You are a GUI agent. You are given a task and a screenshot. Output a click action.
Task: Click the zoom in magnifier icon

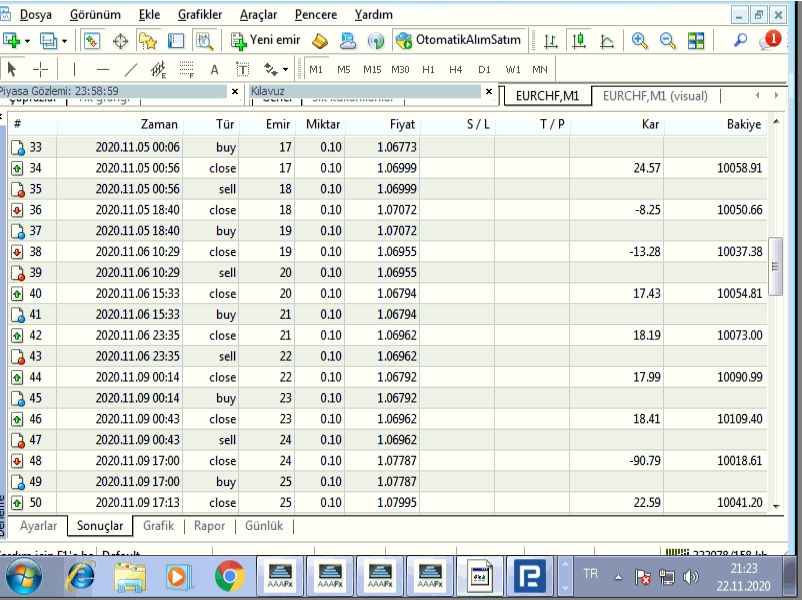pos(639,41)
